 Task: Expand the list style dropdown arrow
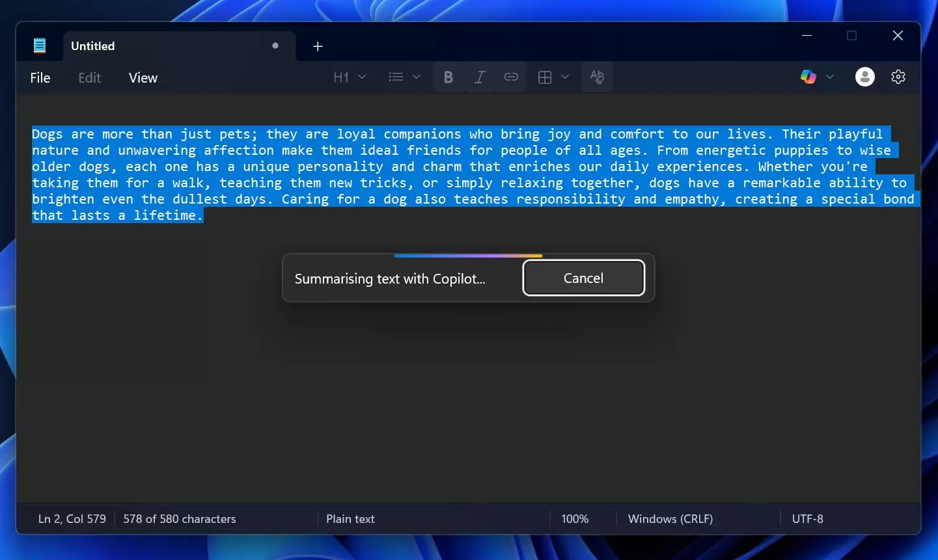click(x=417, y=77)
